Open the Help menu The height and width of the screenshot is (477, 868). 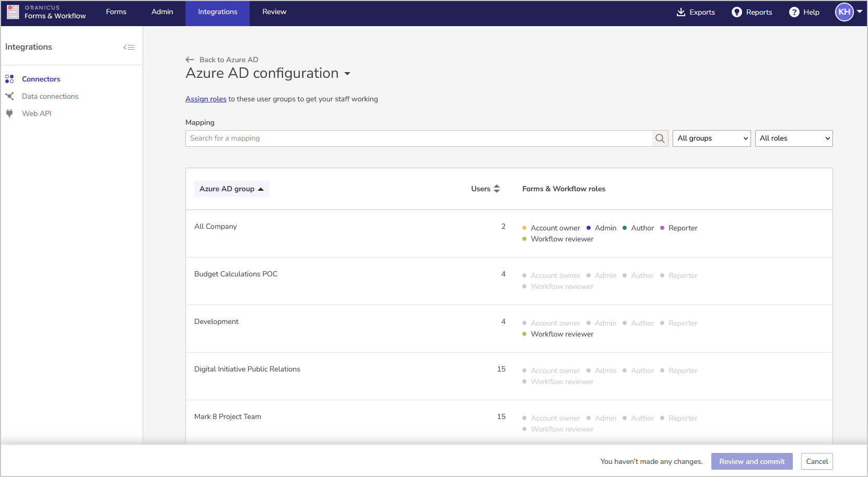point(804,12)
